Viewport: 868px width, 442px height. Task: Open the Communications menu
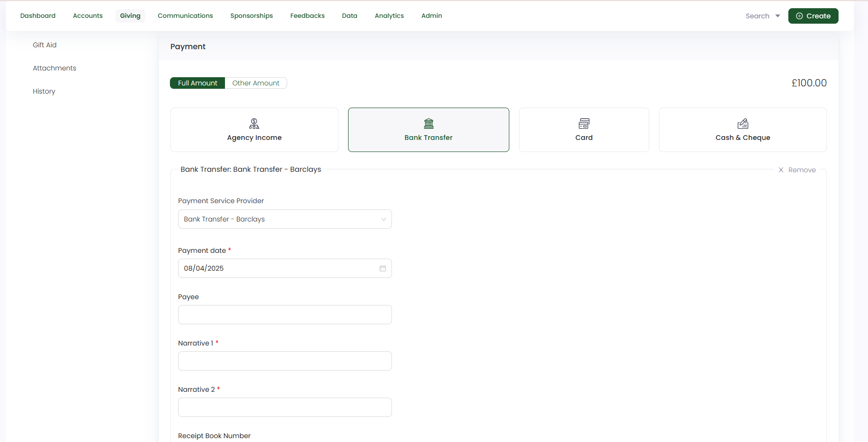coord(185,16)
